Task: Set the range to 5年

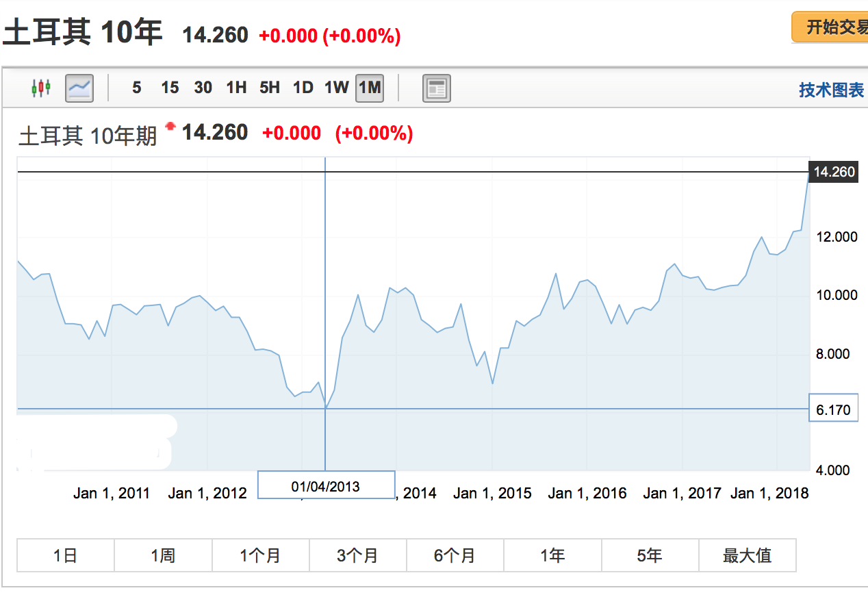Action: 650,555
